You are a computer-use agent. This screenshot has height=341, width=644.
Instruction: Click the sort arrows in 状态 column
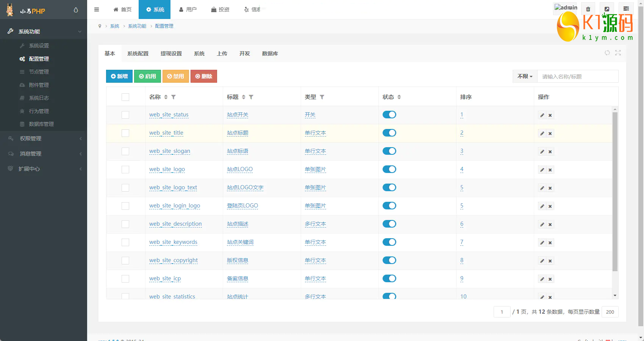point(399,97)
